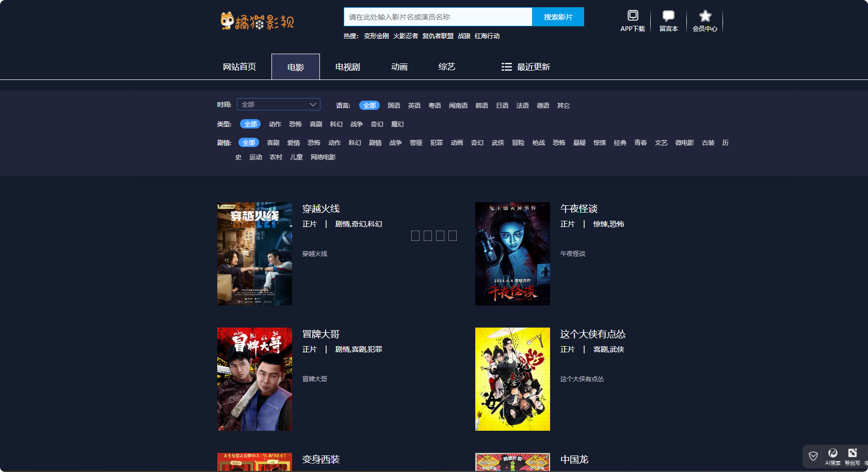Filter 剧情 by 警匪
868x472 pixels.
(x=416, y=142)
